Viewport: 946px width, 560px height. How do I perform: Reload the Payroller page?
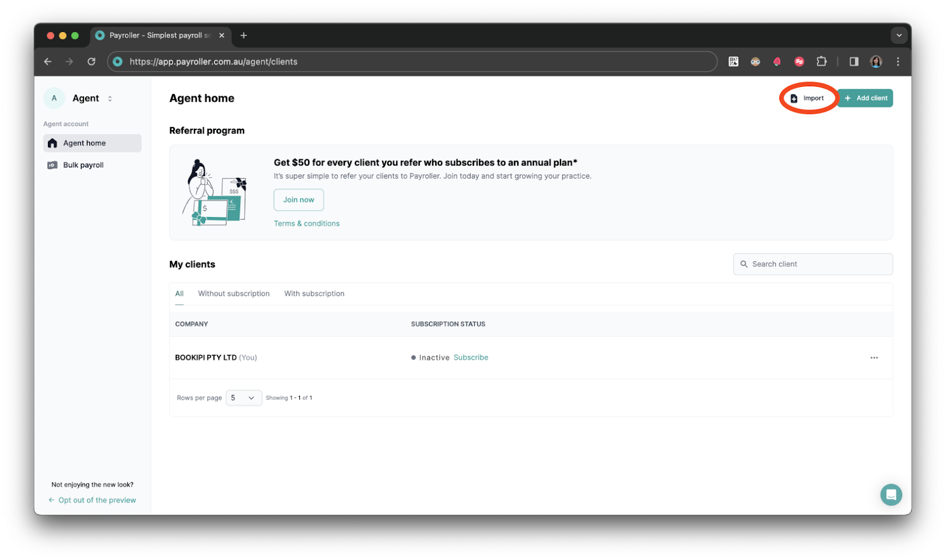(x=91, y=61)
